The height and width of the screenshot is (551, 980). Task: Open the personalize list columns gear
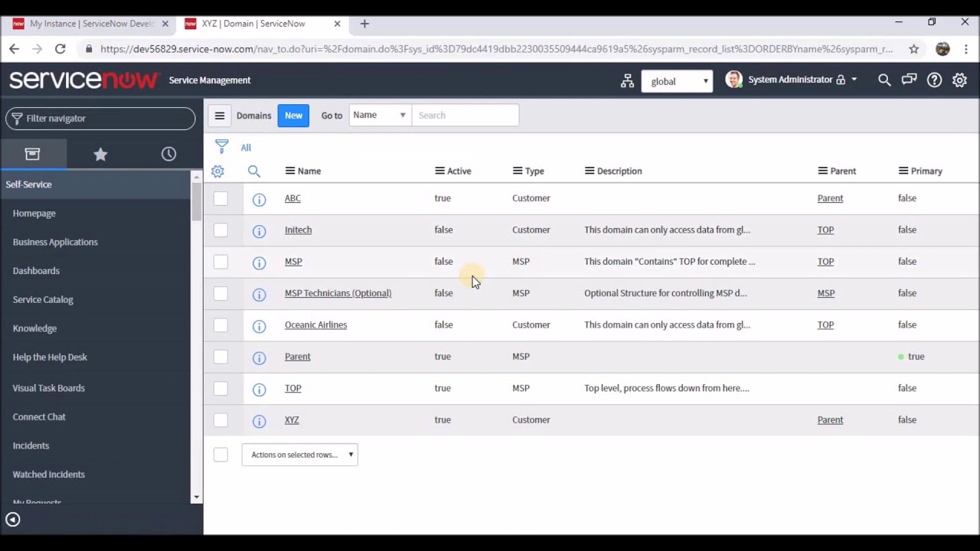[217, 171]
